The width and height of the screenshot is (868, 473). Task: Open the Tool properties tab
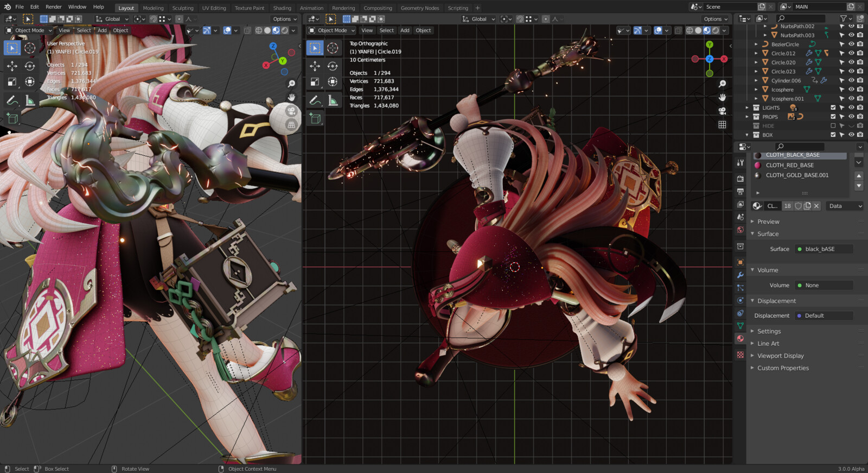740,162
